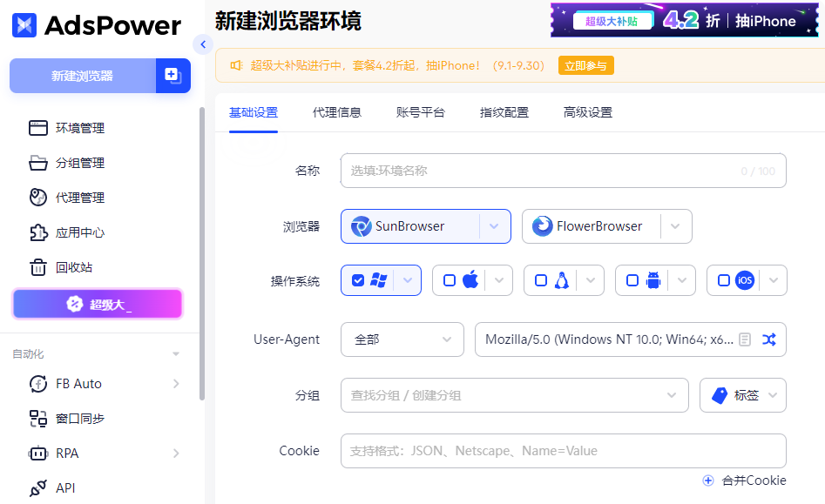
Task: Open the 标签 tag dropdown
Action: pyautogui.click(x=743, y=395)
